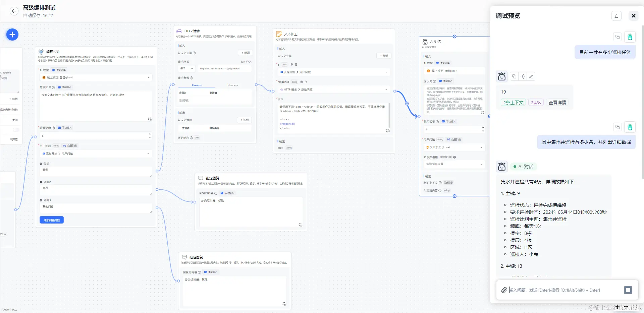
Task: Copy the answer '19' with copy icon
Action: [x=514, y=76]
